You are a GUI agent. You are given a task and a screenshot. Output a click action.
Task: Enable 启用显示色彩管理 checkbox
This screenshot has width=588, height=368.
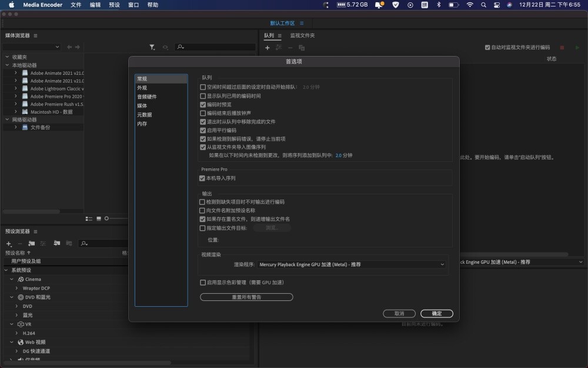click(203, 283)
